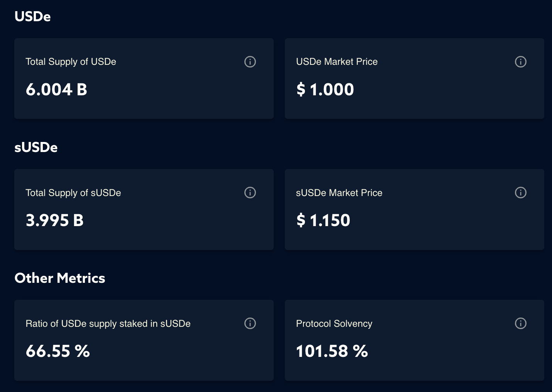Click info icon for USDe Market Price
Image resolution: width=552 pixels, height=392 pixels.
click(x=521, y=62)
